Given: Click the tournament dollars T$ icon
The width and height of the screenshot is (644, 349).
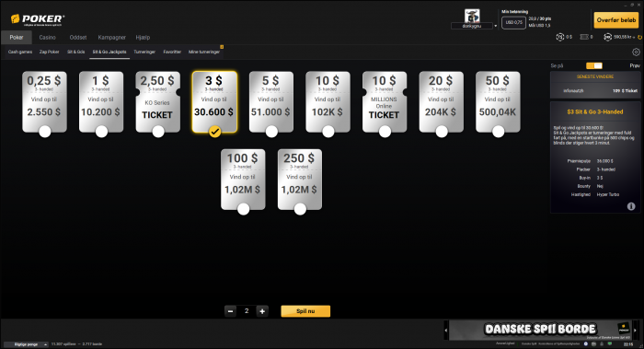Looking at the screenshot, I should tap(559, 37).
